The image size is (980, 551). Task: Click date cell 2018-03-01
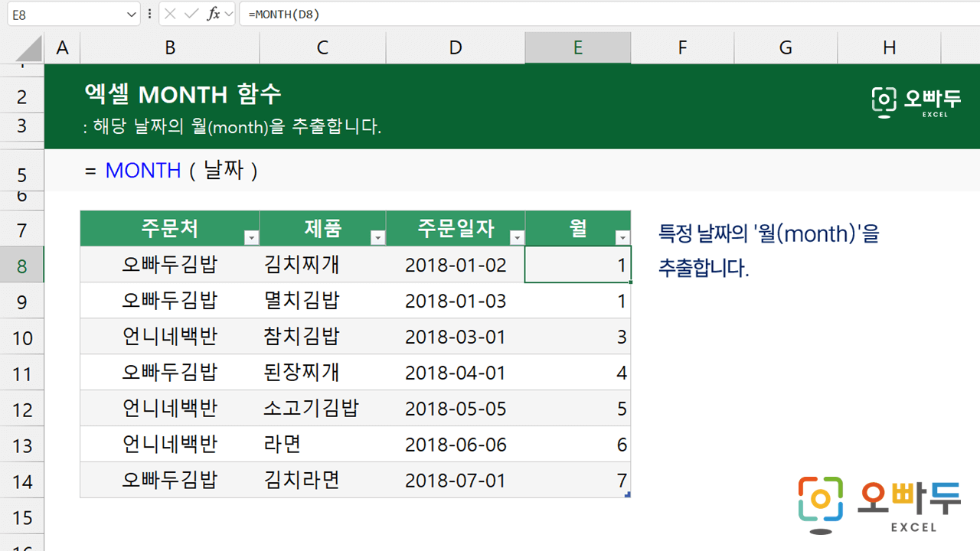point(456,337)
